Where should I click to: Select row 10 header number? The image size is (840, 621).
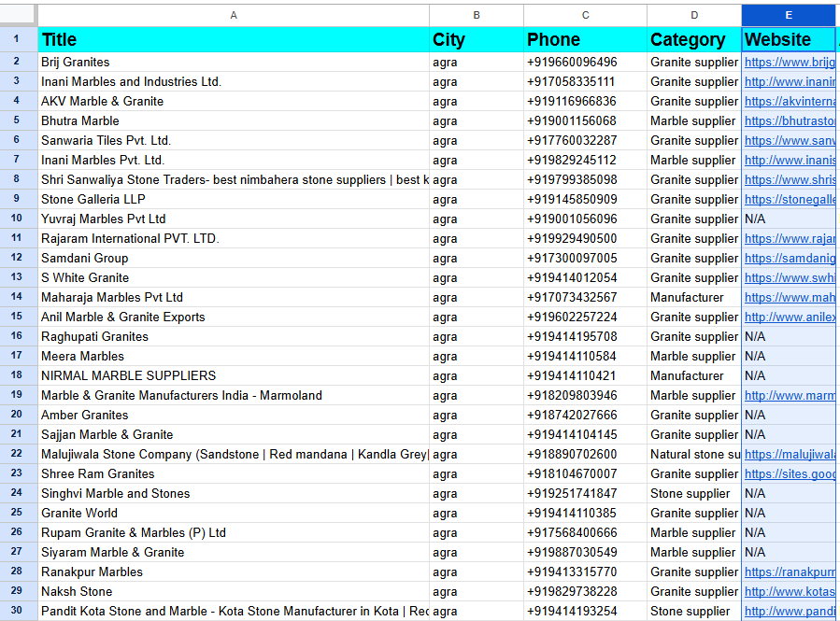click(x=17, y=219)
